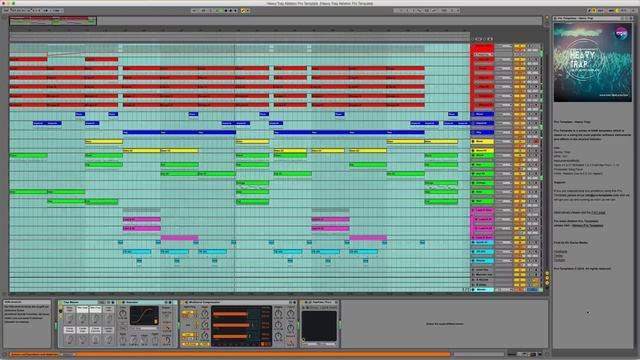Click the Saturator save preset icon
The height and width of the screenshot is (360, 640).
click(x=170, y=302)
